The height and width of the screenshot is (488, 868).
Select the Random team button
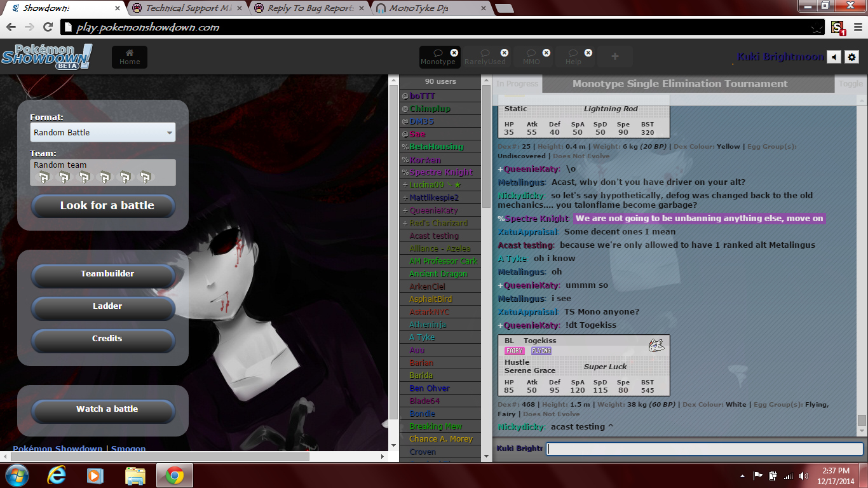click(x=103, y=173)
